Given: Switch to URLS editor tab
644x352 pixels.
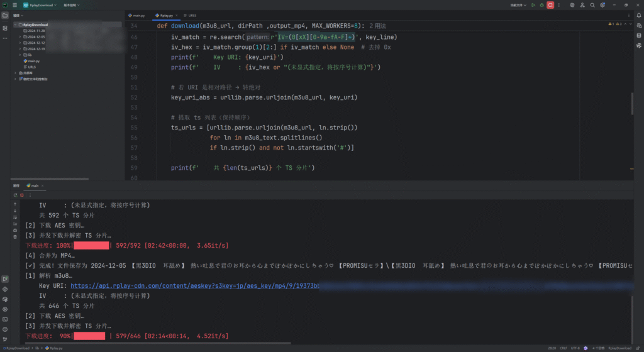Looking at the screenshot, I should coord(190,16).
